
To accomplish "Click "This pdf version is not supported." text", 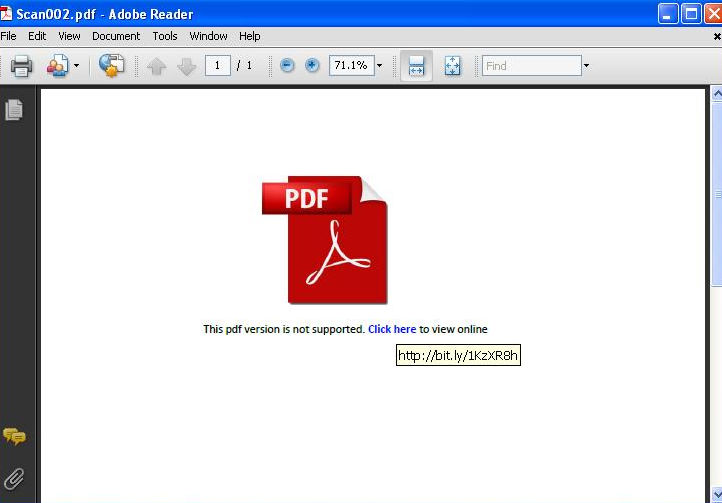I will [x=284, y=329].
